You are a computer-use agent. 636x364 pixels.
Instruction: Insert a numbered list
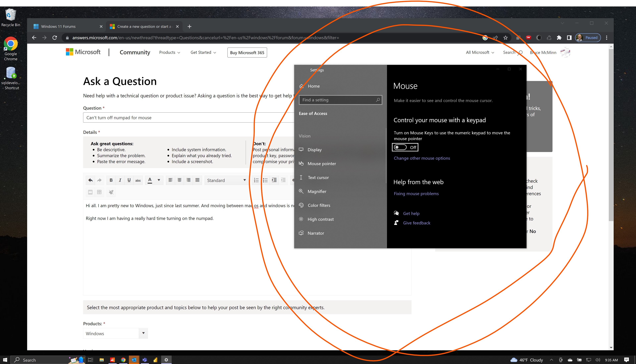tap(256, 180)
